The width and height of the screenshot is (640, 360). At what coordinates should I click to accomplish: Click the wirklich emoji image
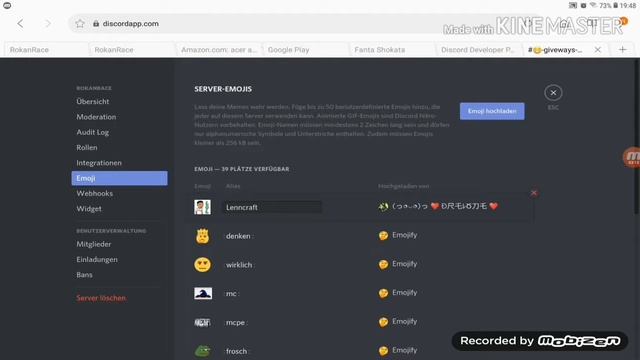click(x=202, y=264)
